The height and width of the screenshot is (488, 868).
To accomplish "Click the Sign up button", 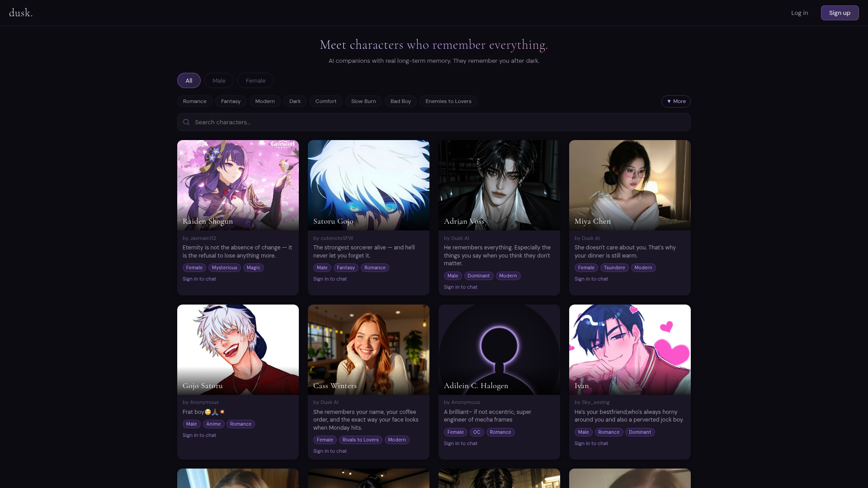I will tap(840, 13).
